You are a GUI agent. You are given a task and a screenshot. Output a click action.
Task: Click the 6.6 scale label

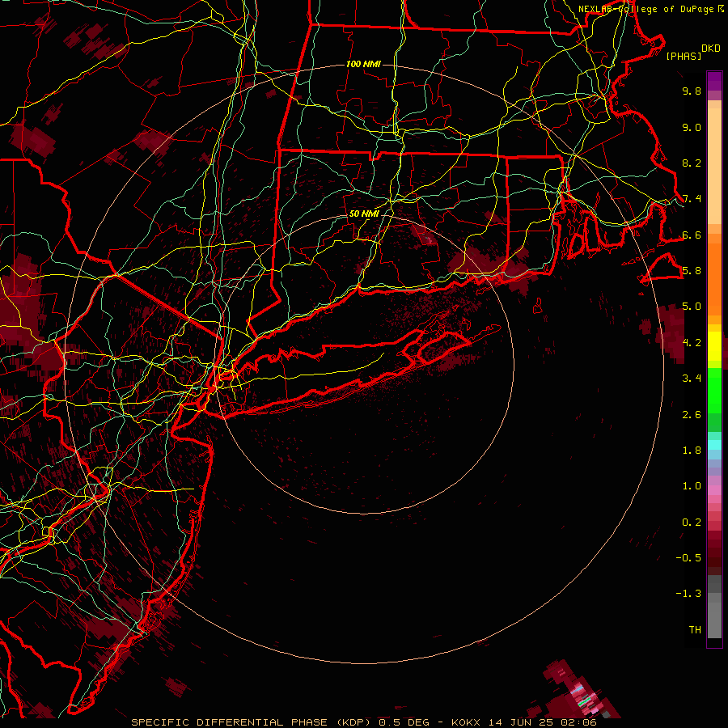(x=692, y=235)
